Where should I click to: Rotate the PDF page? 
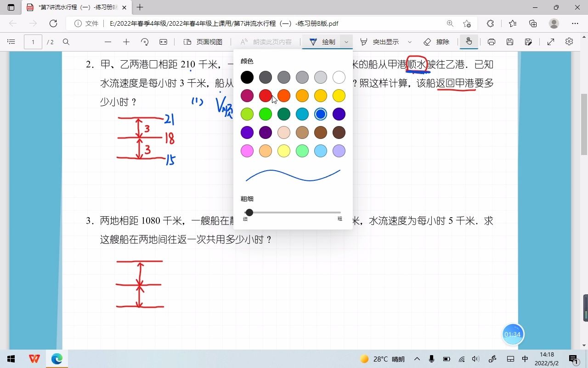point(145,42)
